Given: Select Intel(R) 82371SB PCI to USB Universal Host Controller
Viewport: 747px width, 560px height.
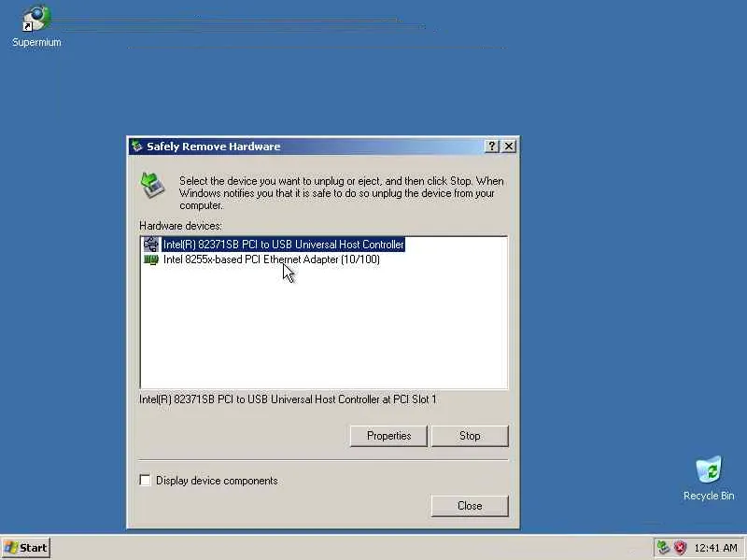Looking at the screenshot, I should click(284, 245).
